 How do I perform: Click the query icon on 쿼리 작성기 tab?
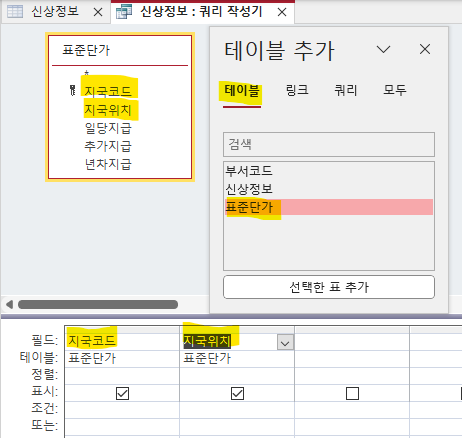point(124,12)
